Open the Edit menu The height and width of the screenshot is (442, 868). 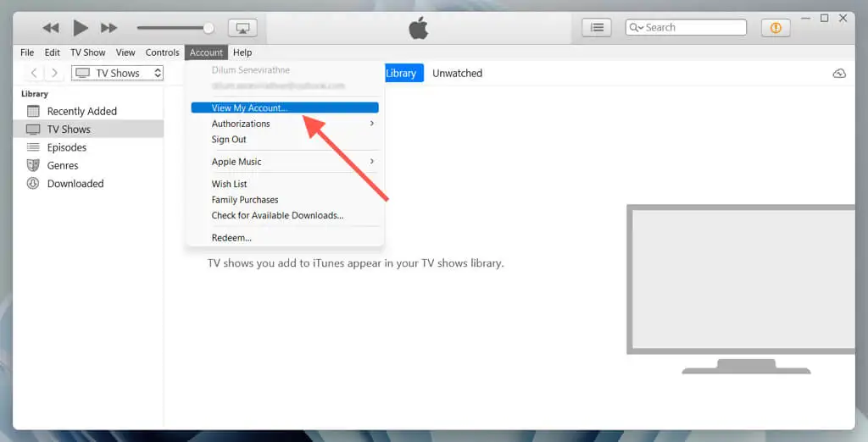(x=52, y=52)
